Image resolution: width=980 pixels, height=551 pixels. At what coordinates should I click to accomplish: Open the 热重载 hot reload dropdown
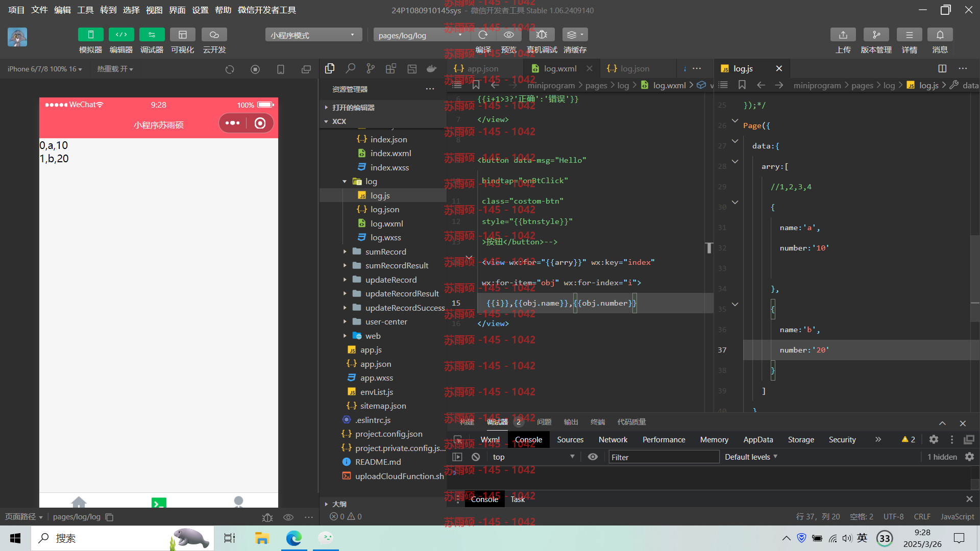pyautogui.click(x=115, y=69)
